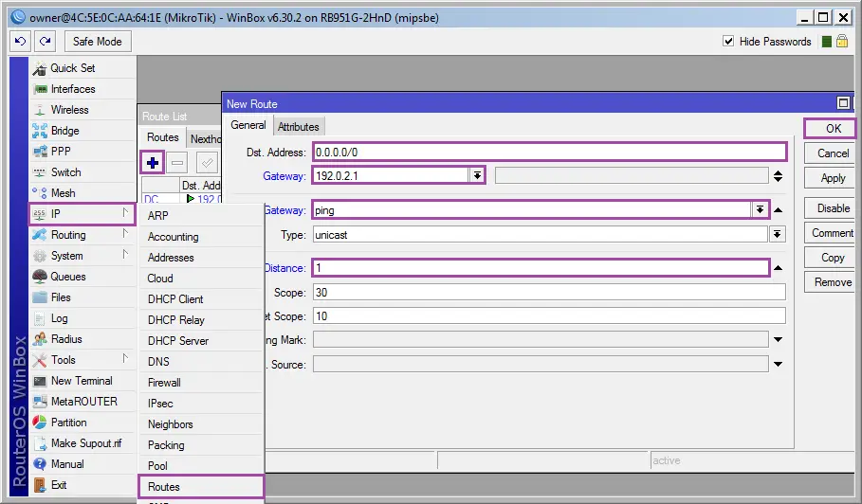862x504 pixels.
Task: Open Bridge menu item
Action: pos(83,131)
